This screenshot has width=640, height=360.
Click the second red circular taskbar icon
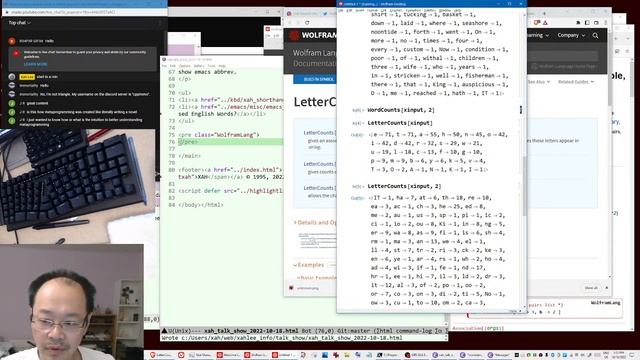click(x=181, y=355)
